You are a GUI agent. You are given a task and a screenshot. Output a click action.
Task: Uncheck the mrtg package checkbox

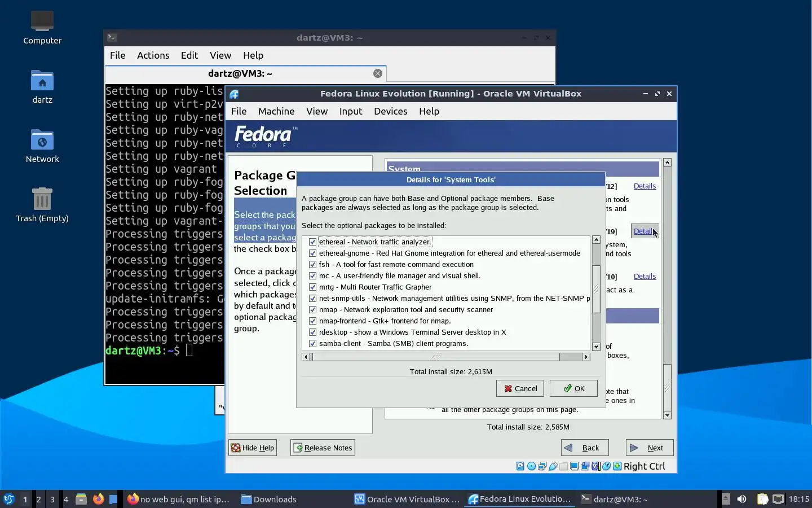313,287
